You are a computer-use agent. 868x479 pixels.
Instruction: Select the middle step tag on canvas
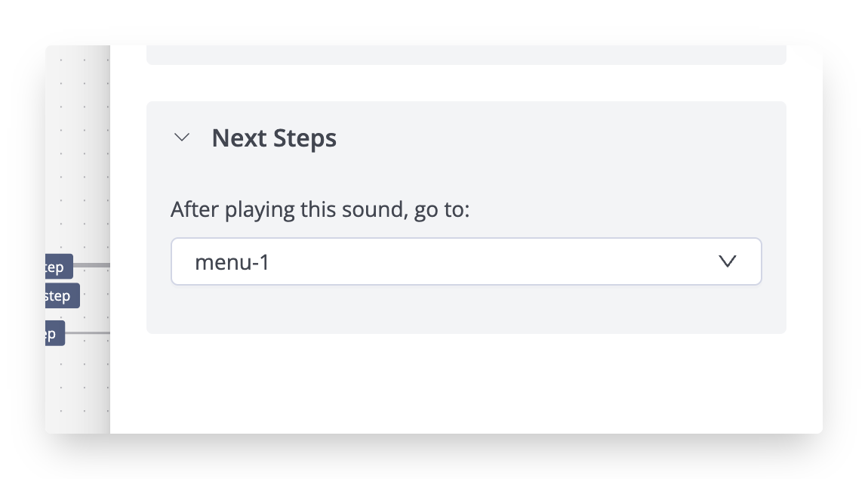point(61,295)
